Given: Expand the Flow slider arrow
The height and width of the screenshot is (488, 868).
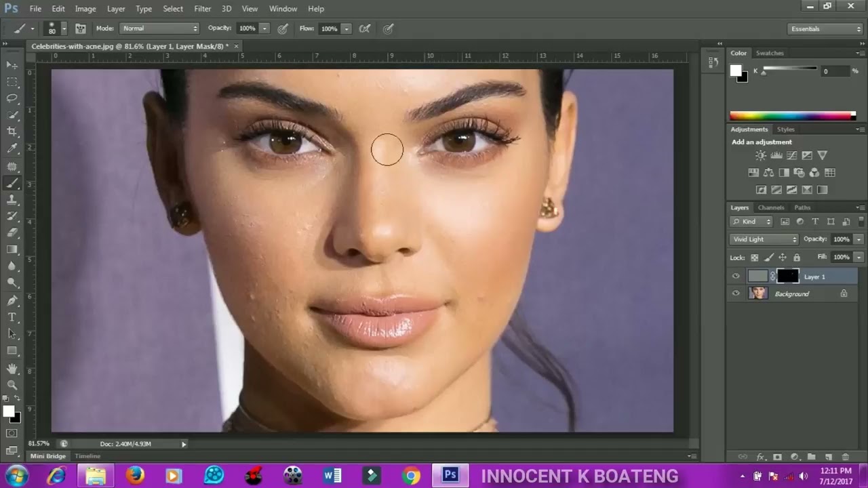Looking at the screenshot, I should tap(346, 28).
